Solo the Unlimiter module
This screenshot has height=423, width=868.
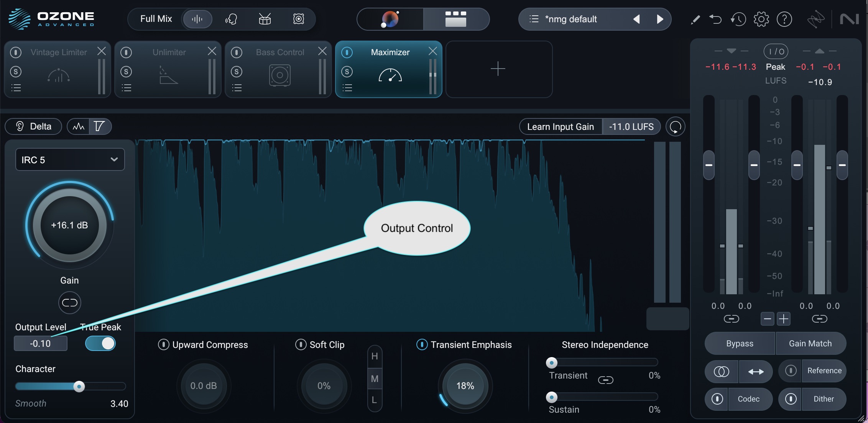coord(126,72)
